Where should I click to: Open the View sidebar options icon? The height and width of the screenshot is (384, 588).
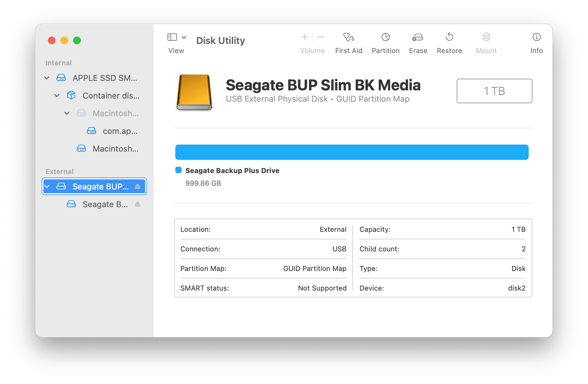pyautogui.click(x=172, y=37)
